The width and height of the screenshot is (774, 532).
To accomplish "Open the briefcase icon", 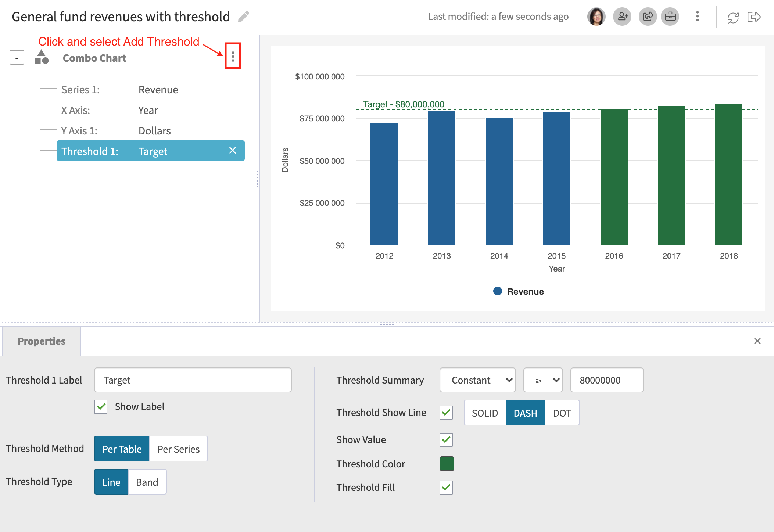I will [x=670, y=17].
